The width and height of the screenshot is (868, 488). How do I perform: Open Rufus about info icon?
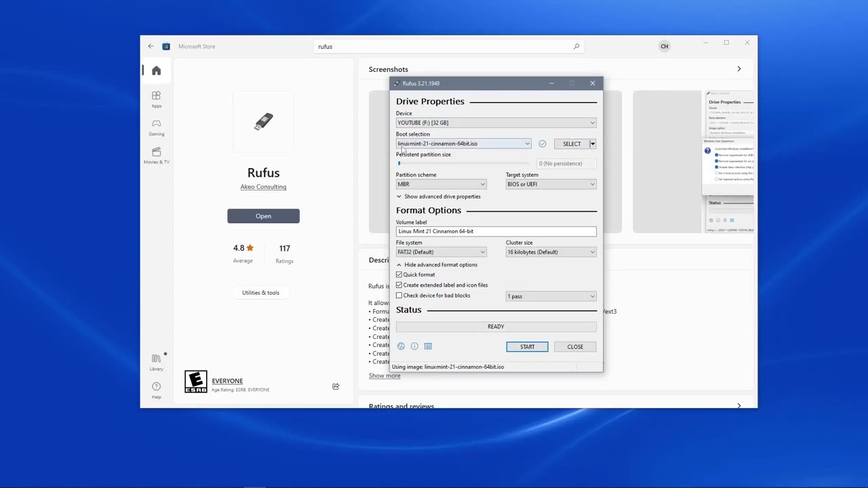(x=414, y=346)
